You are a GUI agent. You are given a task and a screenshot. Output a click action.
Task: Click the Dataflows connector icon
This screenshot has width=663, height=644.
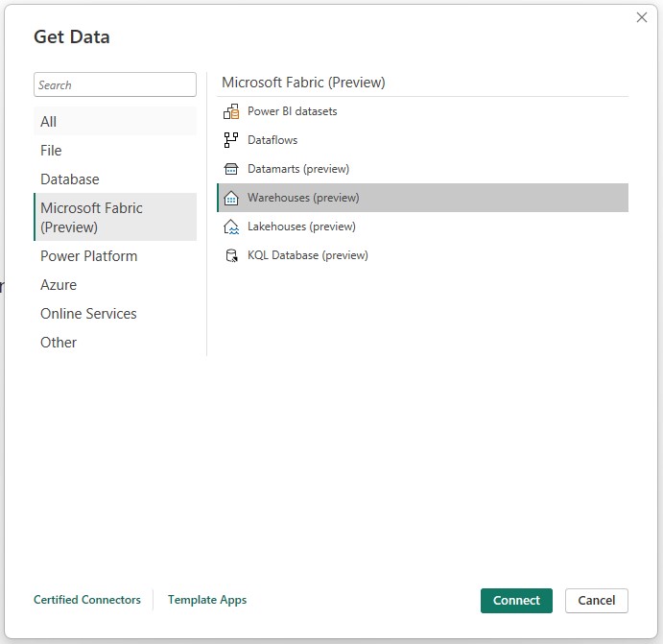[231, 140]
